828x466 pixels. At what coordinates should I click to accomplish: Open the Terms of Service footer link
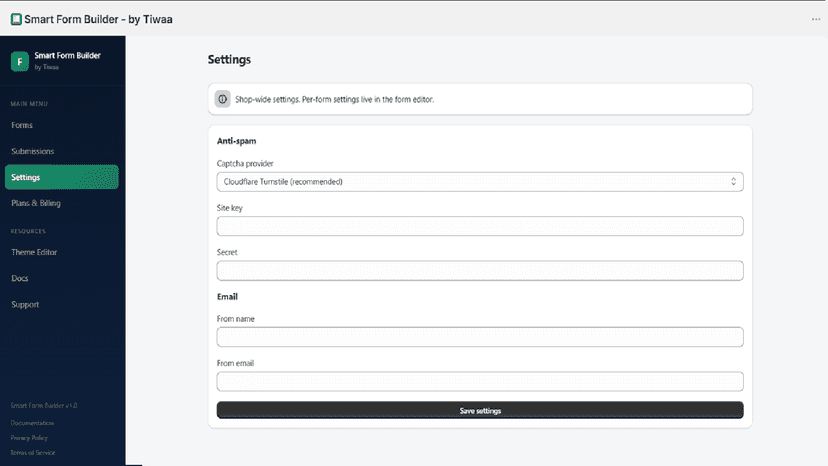(33, 453)
